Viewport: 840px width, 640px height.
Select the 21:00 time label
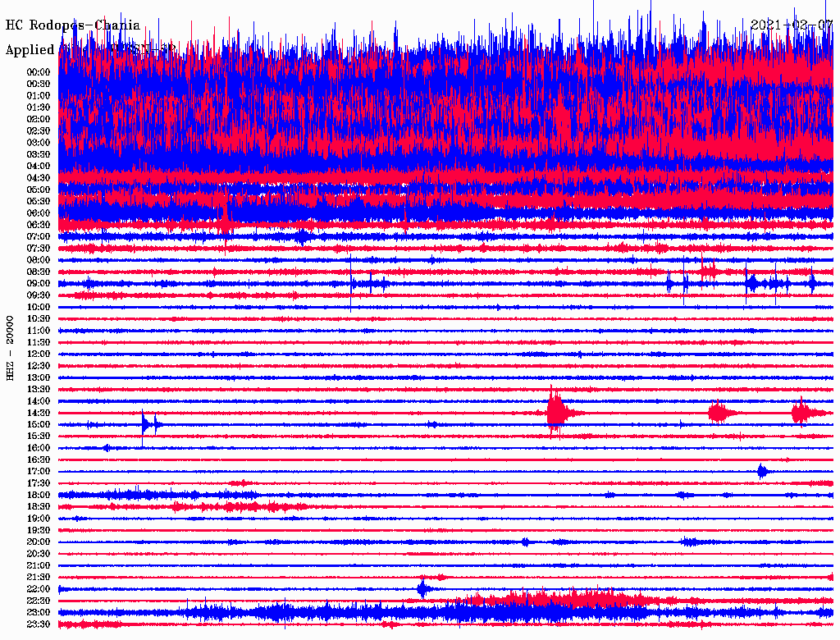click(38, 565)
